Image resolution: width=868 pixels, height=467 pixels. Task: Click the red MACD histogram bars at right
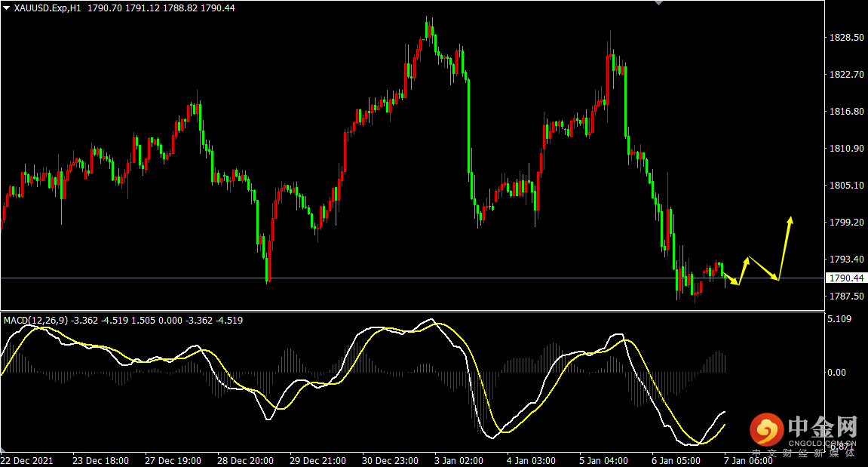click(x=716, y=362)
